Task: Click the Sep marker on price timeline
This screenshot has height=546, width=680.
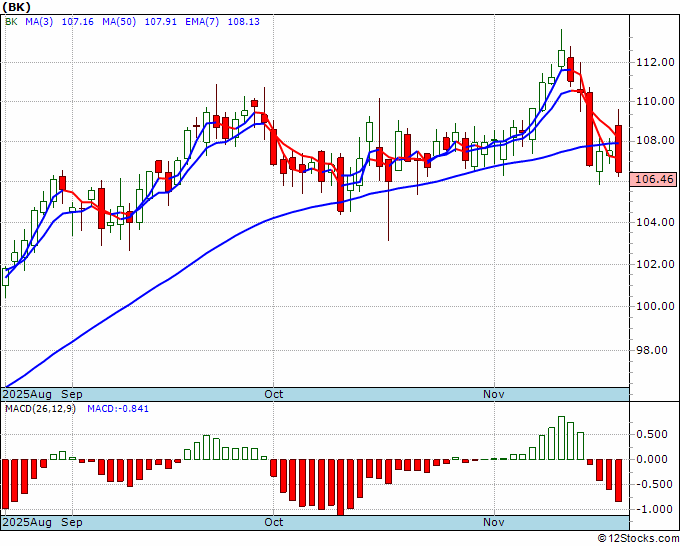Action: [x=72, y=394]
